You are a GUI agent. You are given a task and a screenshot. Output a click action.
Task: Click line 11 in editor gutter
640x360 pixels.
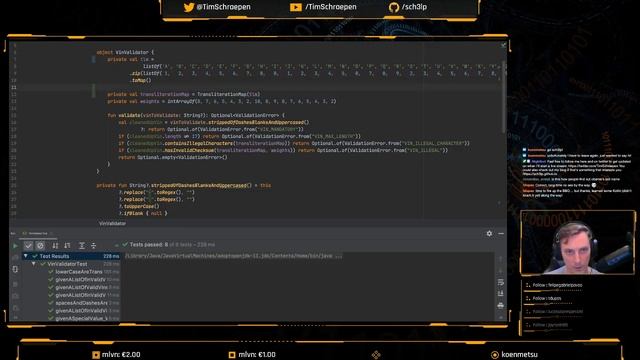[x=14, y=87]
